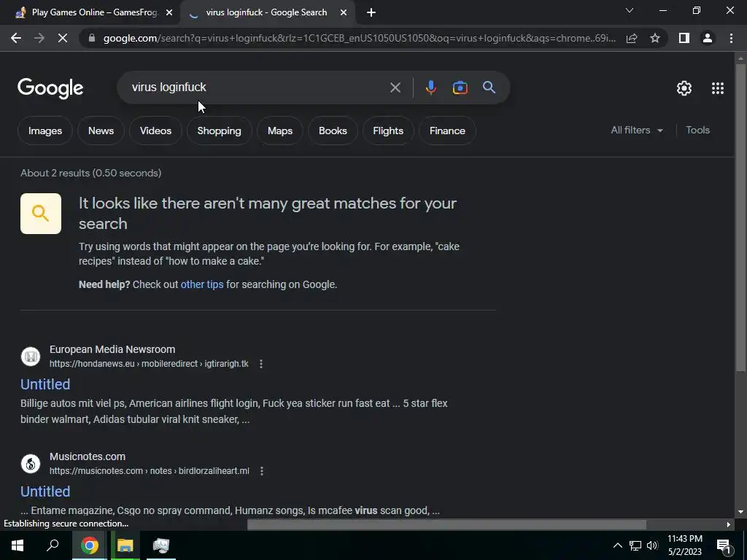
Task: Click the forward navigation arrow
Action: [39, 38]
